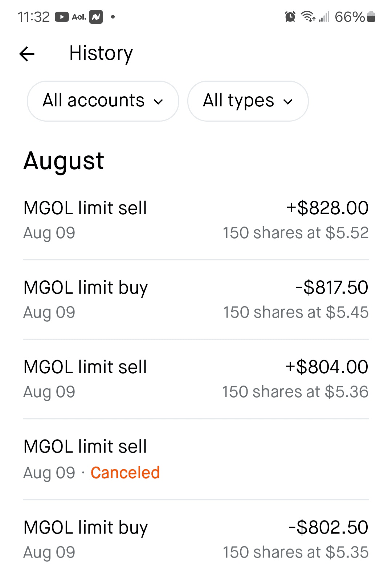Tap the -$817.50 transaction amount

331,288
